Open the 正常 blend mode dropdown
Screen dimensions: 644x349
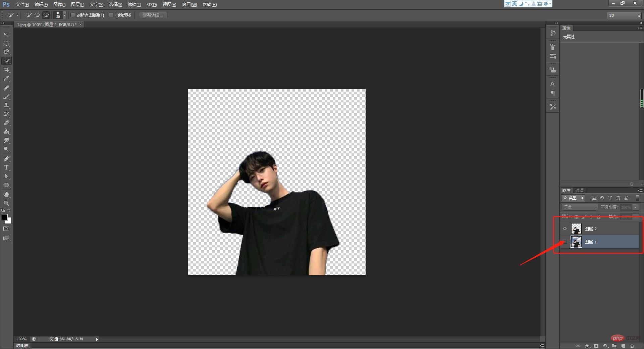coord(580,207)
